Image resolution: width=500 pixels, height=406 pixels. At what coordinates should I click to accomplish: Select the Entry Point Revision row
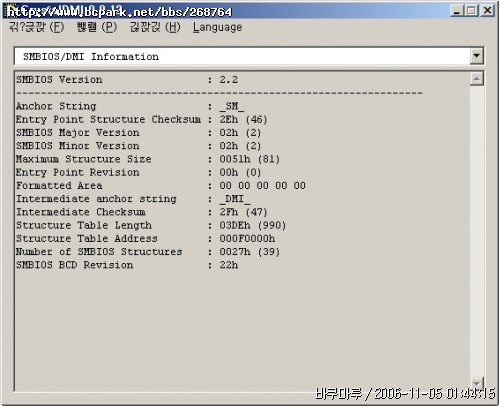[139, 172]
